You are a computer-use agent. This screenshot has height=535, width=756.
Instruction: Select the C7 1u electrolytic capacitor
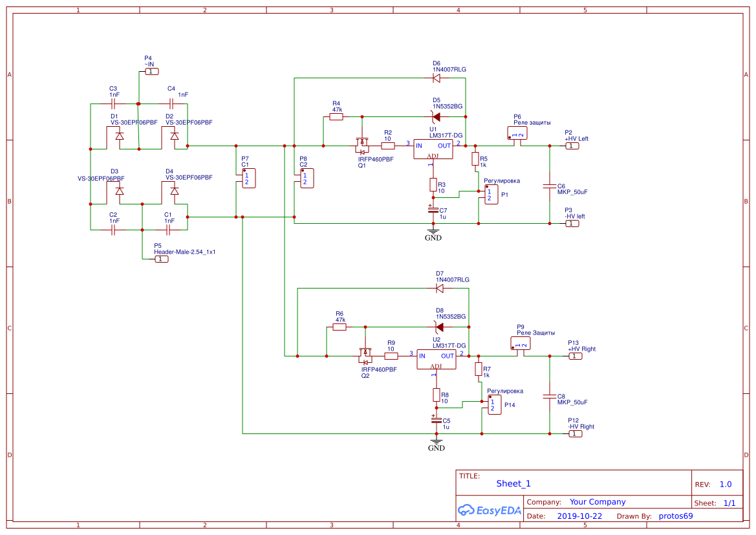(x=433, y=210)
